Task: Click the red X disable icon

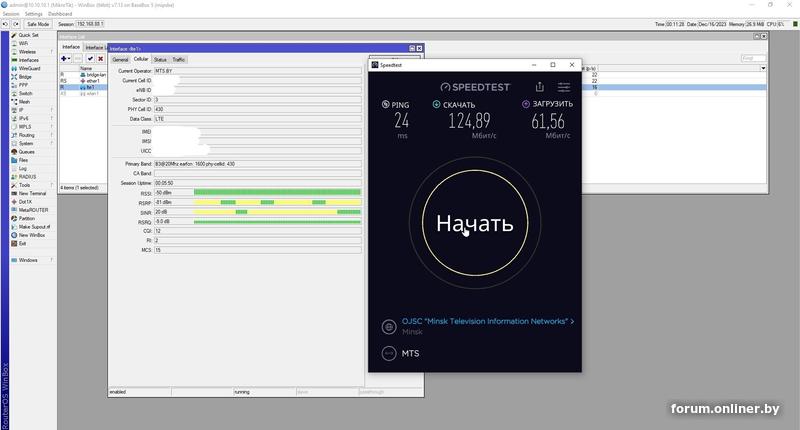Action: point(99,59)
